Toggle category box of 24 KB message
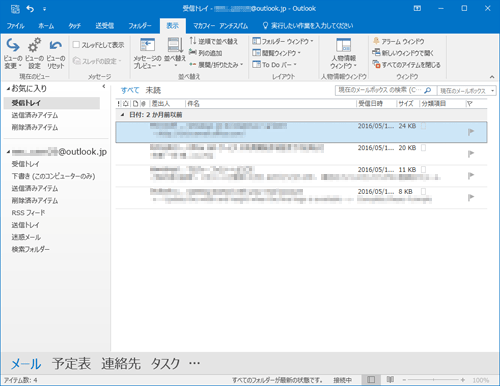 coord(423,126)
